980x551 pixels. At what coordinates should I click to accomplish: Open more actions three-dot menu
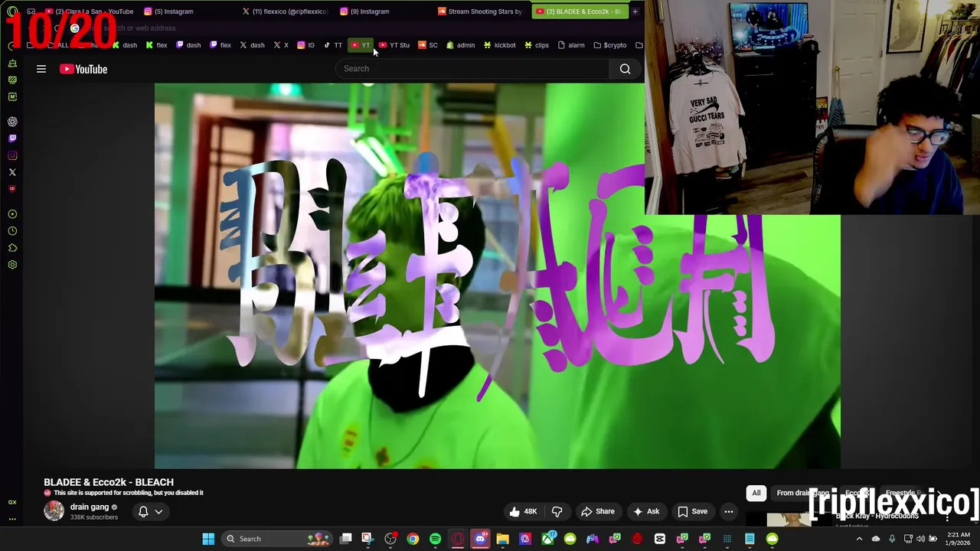729,511
